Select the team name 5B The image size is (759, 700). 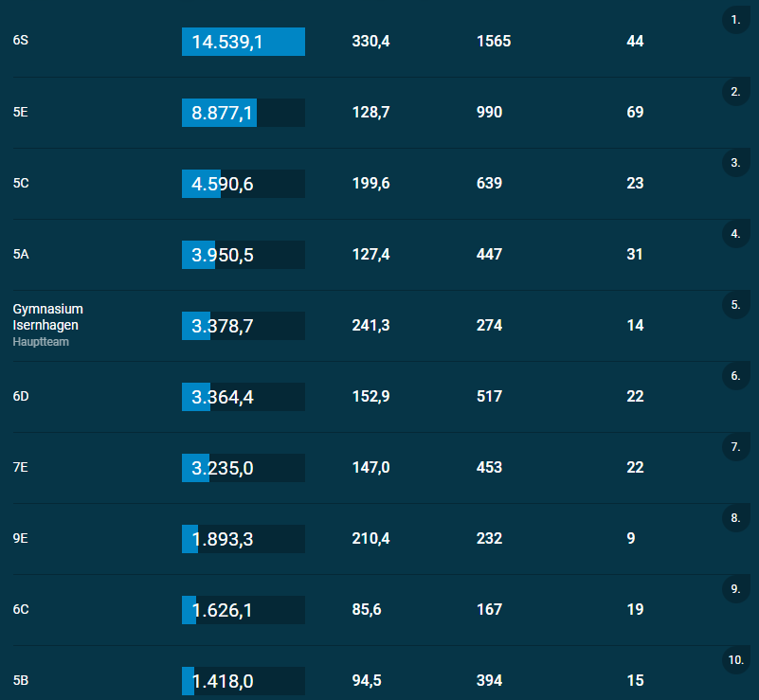[x=21, y=681]
